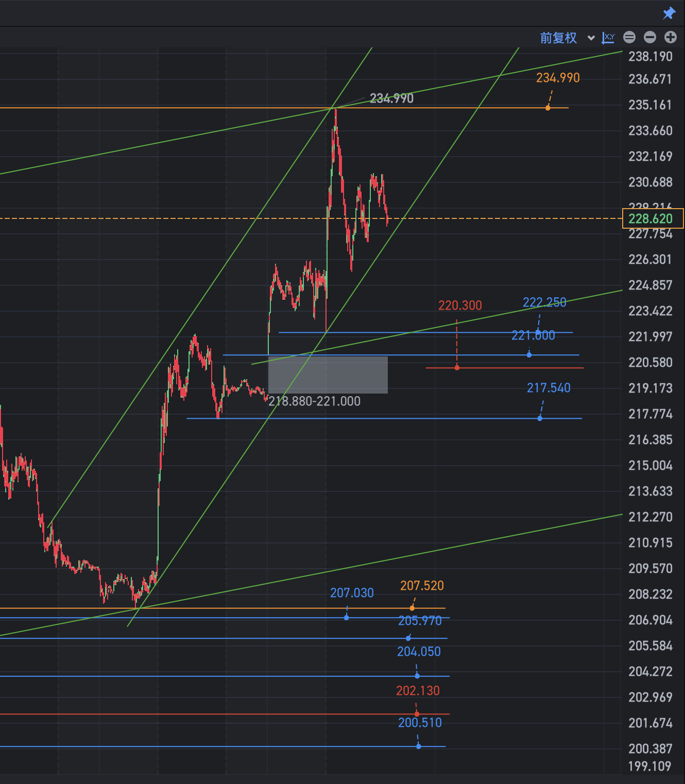Toggle the X,Y coordinate axis tool
The image size is (685, 784).
[608, 37]
